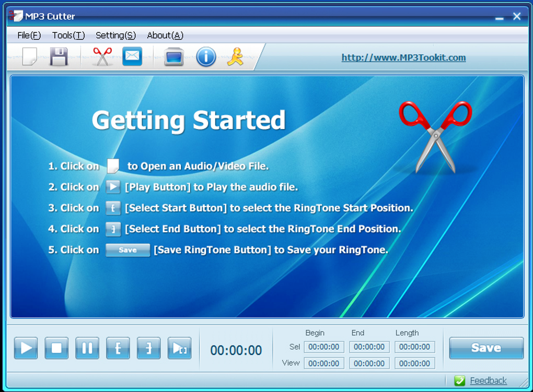Screen dimensions: 533x392
Task: Click the blue monitor screen icon
Action: pyautogui.click(x=173, y=57)
